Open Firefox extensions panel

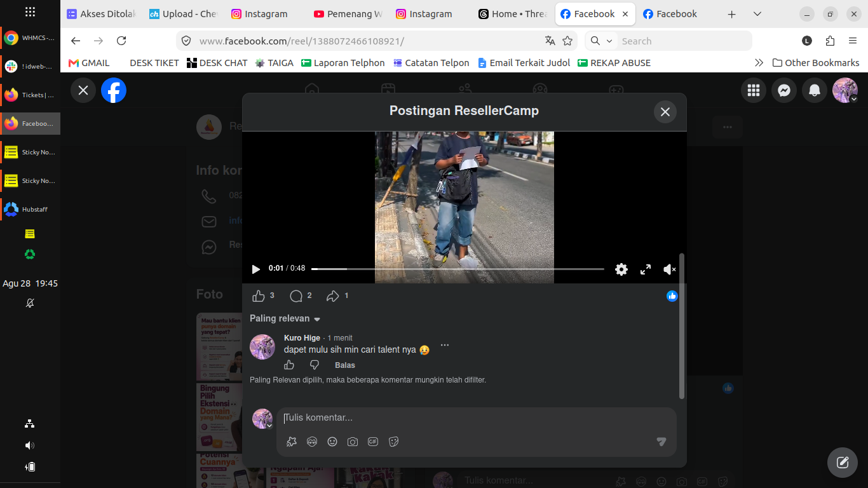tap(830, 41)
